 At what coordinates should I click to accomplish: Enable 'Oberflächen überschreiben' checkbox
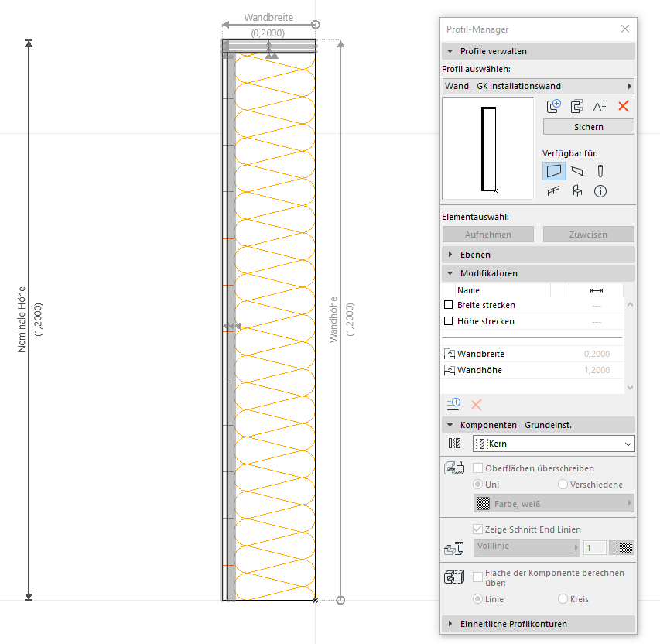478,468
